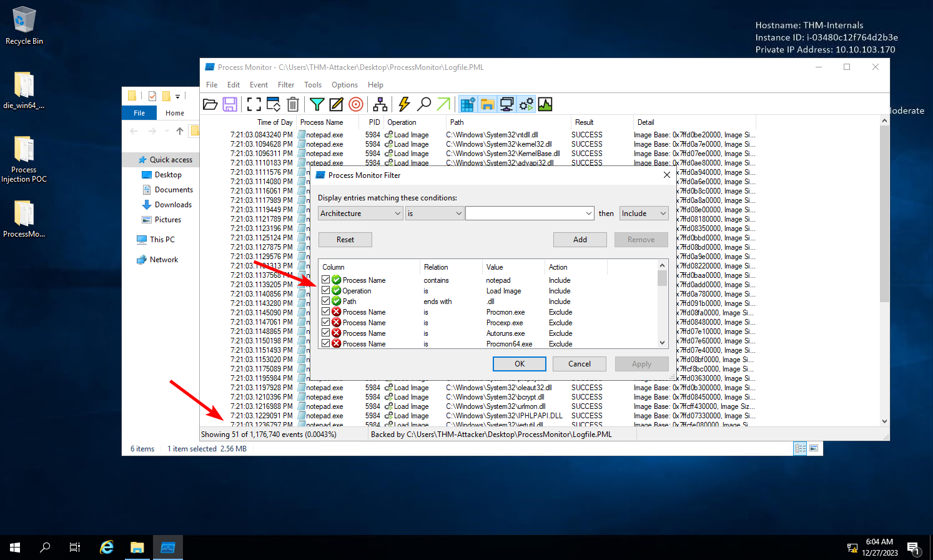Click the Clear display trash icon
933x560 pixels.
[x=293, y=104]
